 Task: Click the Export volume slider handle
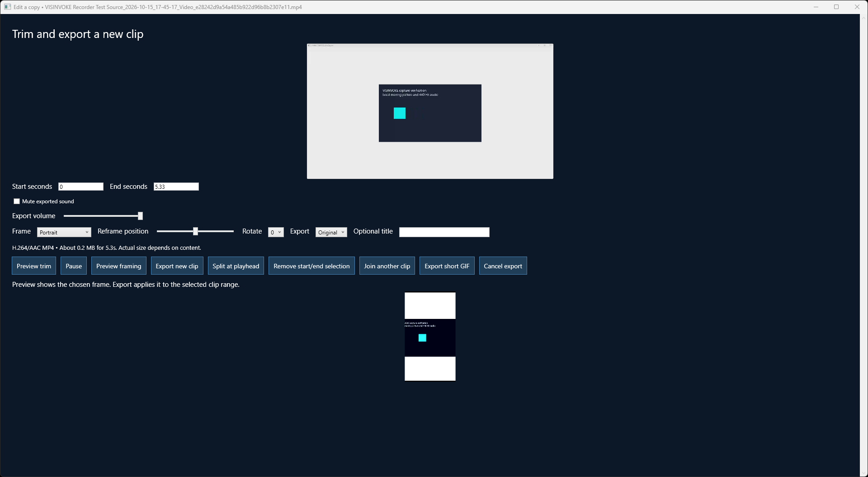point(140,216)
